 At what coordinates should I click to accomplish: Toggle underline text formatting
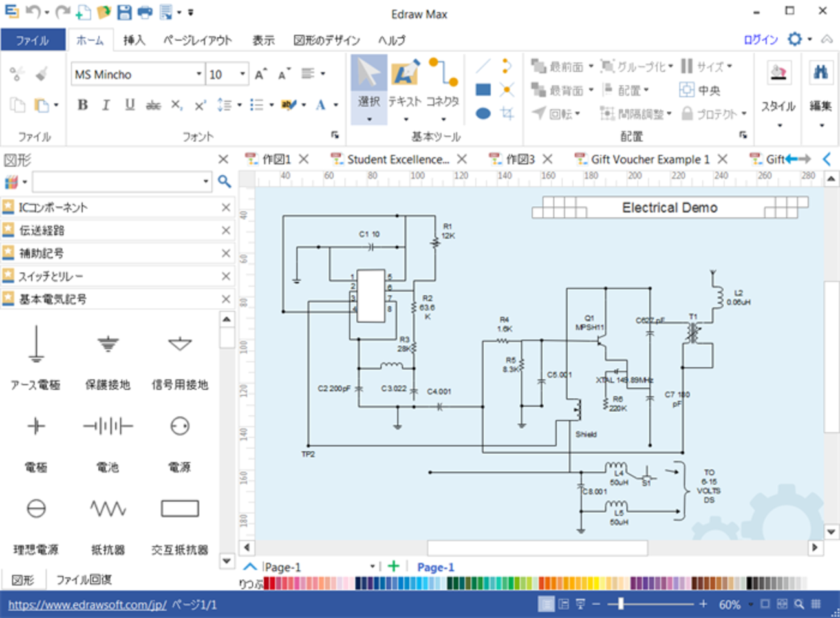pyautogui.click(x=130, y=105)
